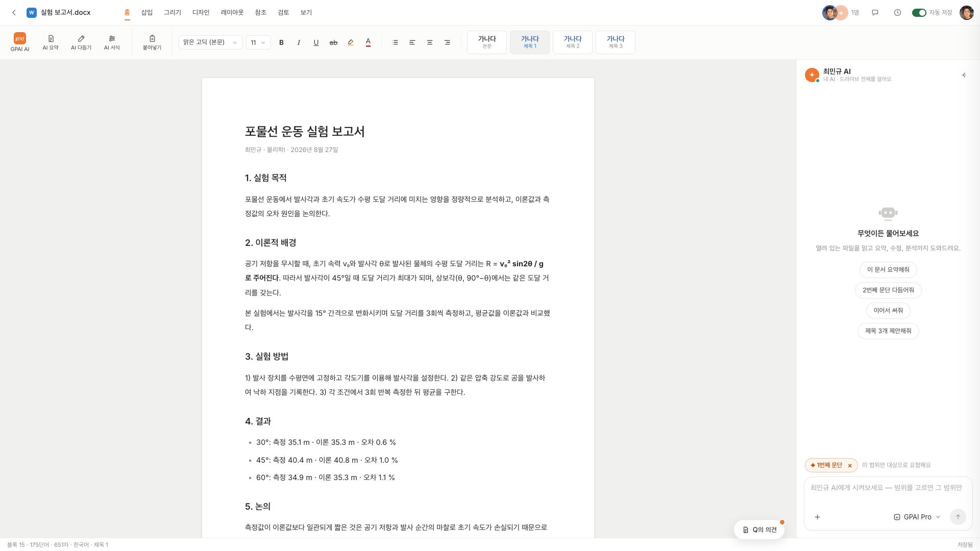This screenshot has height=551, width=980.
Task: Open the 맑은 고딕 font dropdown
Action: [210, 42]
